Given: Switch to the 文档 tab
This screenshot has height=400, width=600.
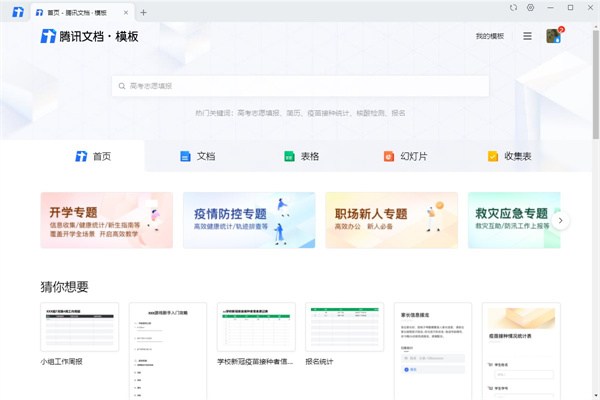Looking at the screenshot, I should 197,156.
